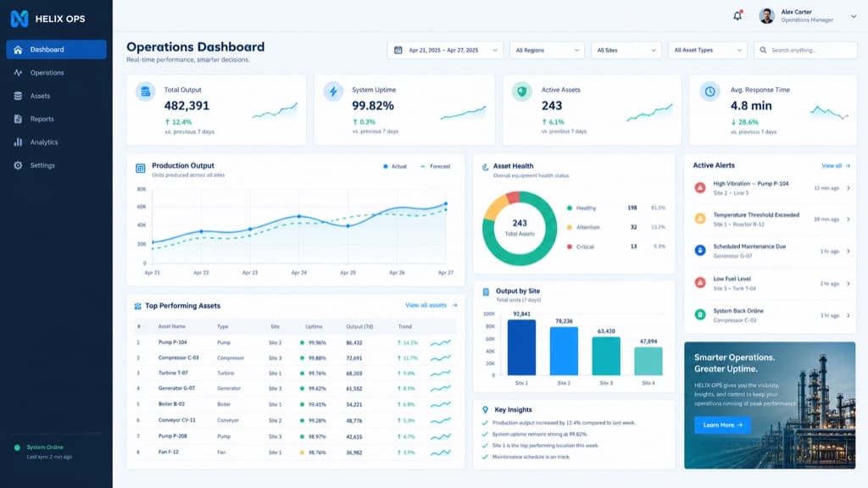Click the Uptime column header
This screenshot has height=488, width=868.
point(314,326)
